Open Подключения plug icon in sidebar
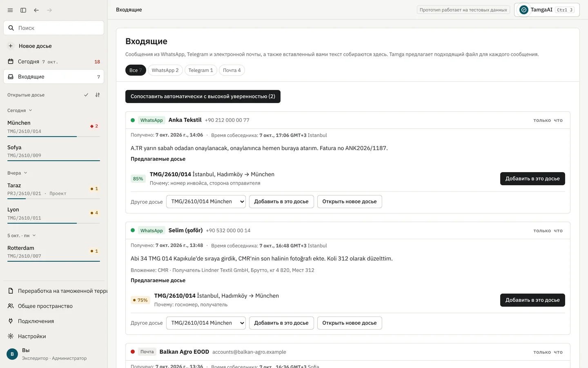 pyautogui.click(x=11, y=321)
